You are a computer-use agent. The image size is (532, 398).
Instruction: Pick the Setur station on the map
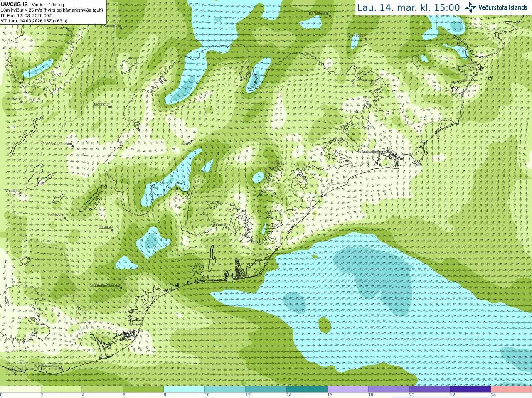(x=21, y=101)
